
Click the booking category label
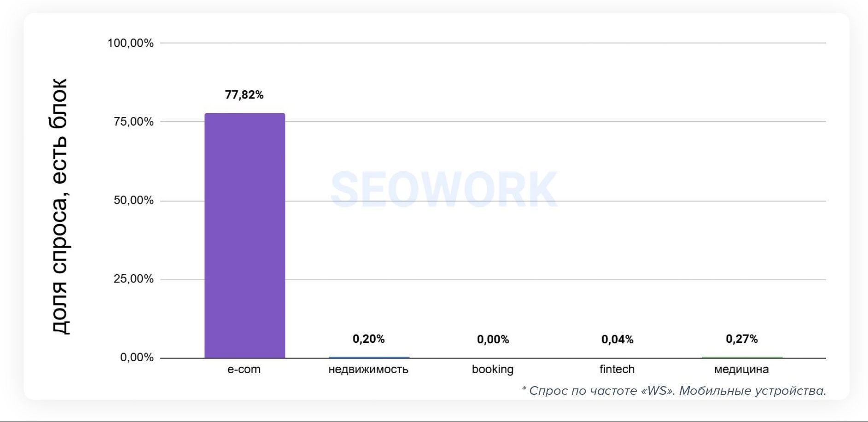492,370
